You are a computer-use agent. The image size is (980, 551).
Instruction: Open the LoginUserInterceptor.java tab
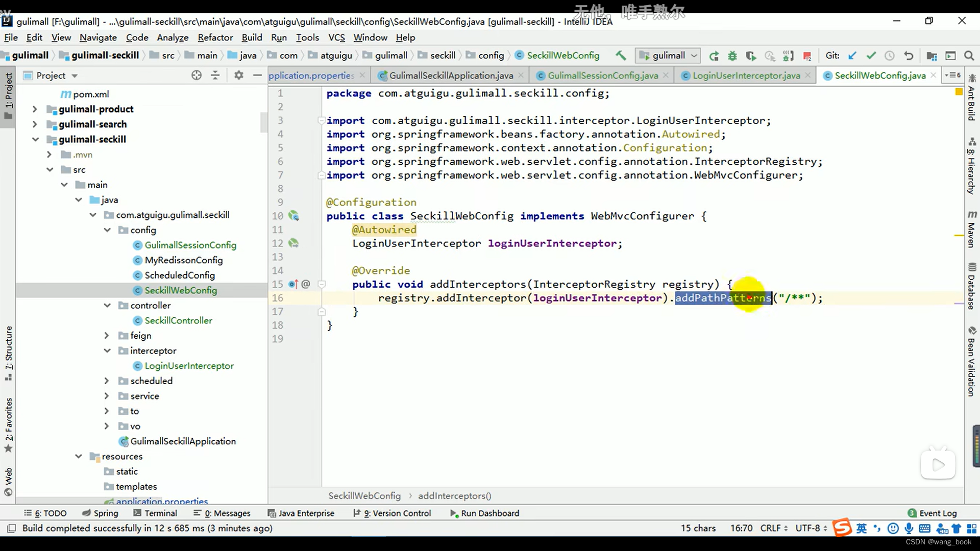coord(746,76)
